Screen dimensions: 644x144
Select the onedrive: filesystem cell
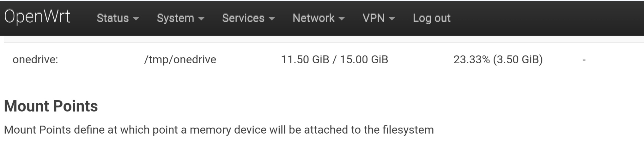(35, 59)
